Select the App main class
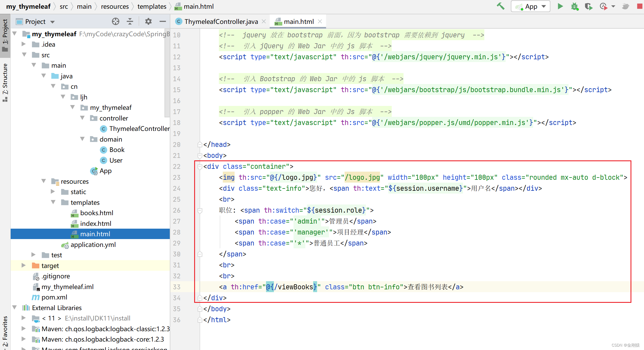 (101, 171)
